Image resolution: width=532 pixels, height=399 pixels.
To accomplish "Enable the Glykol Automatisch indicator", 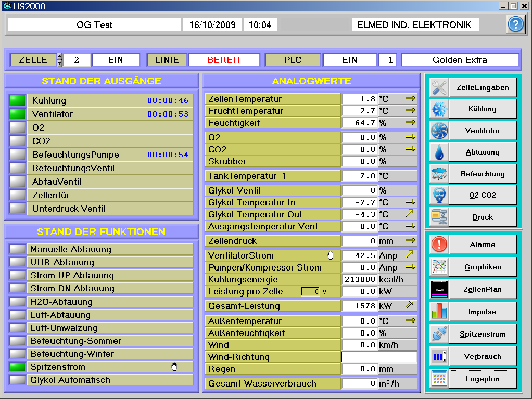I will [x=17, y=380].
